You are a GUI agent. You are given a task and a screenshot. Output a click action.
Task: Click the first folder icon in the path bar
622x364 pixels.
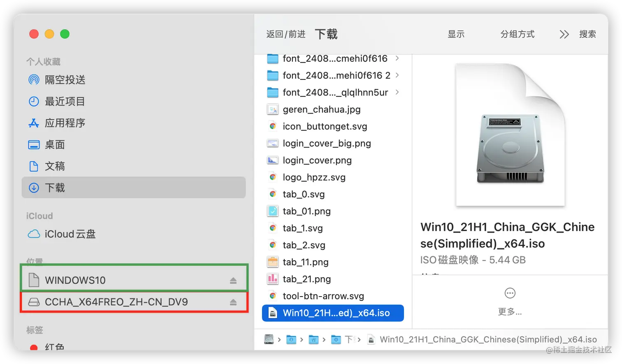291,340
